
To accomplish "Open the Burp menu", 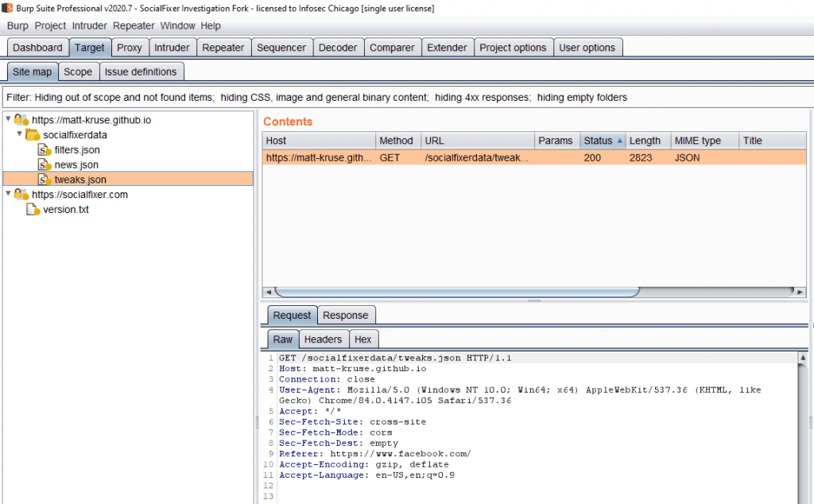I will [x=17, y=25].
